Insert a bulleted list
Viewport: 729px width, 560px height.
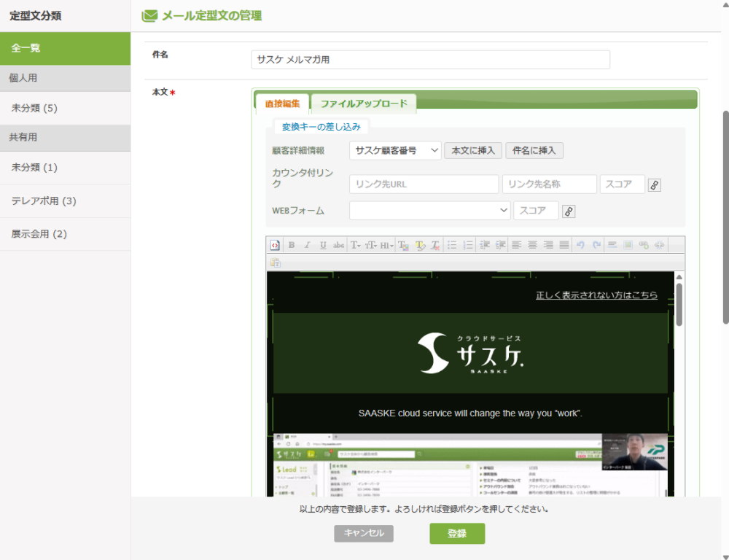[452, 245]
